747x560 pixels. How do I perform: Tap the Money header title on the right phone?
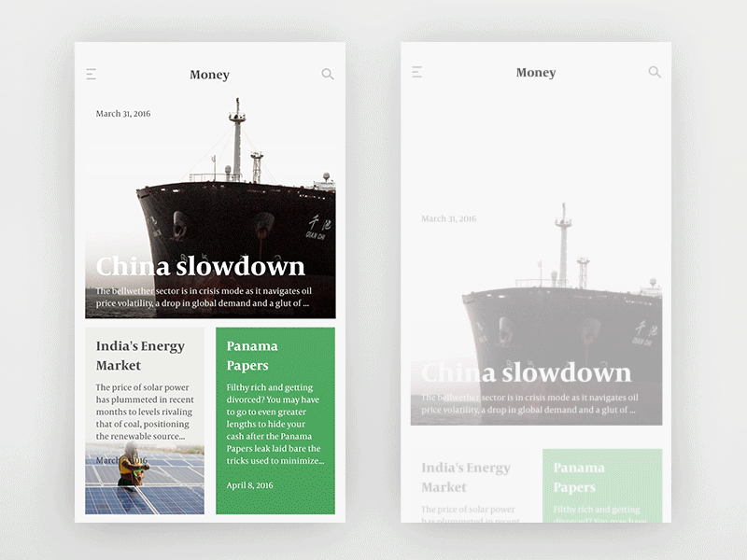(536, 72)
